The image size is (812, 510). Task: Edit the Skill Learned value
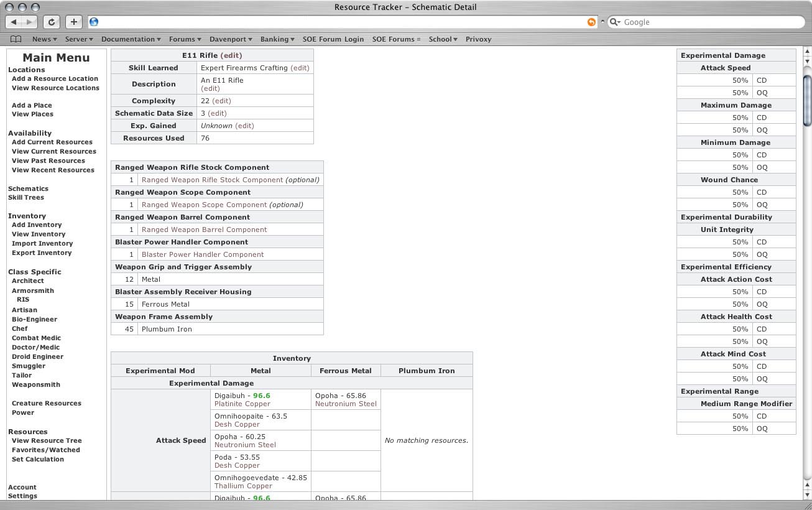coord(300,68)
